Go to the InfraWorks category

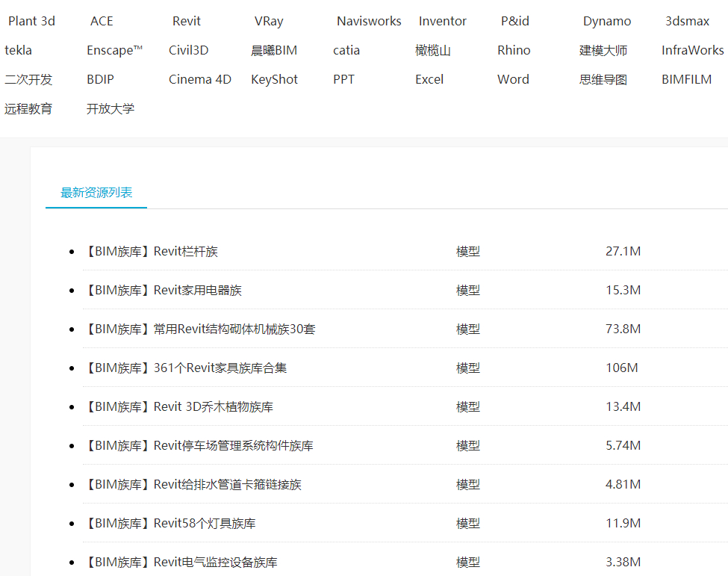[x=692, y=50]
